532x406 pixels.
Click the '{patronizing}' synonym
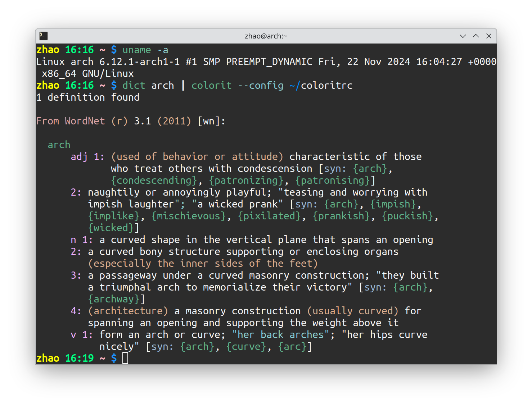246,180
